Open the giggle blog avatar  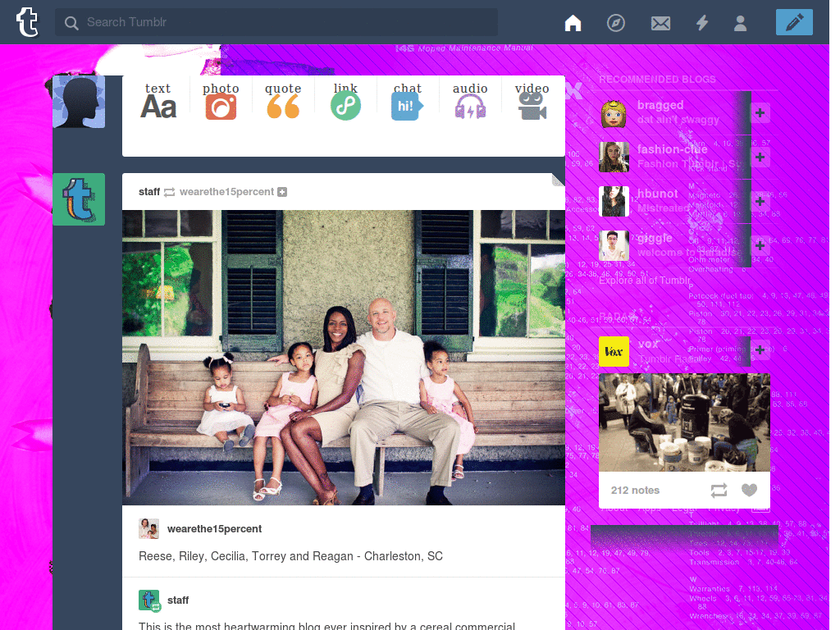click(614, 245)
